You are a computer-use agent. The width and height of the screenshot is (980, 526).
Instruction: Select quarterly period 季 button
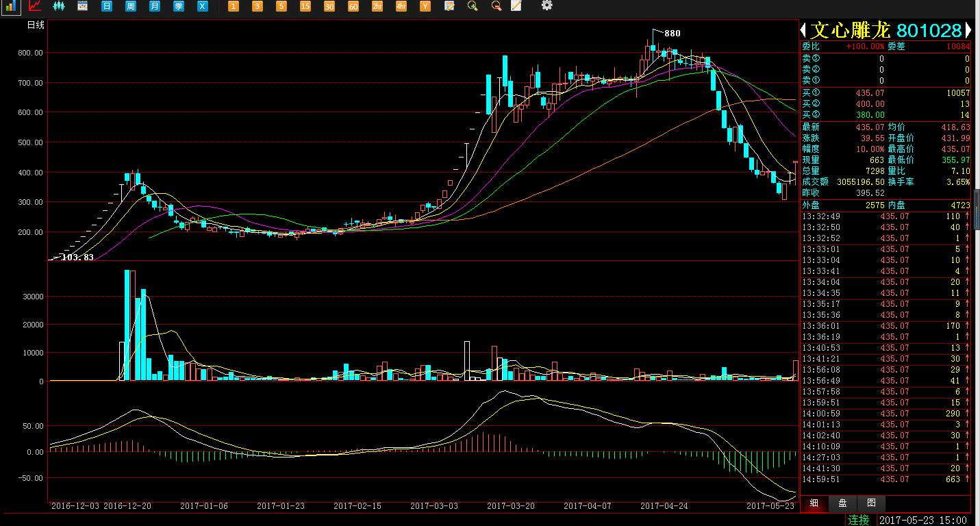click(178, 6)
